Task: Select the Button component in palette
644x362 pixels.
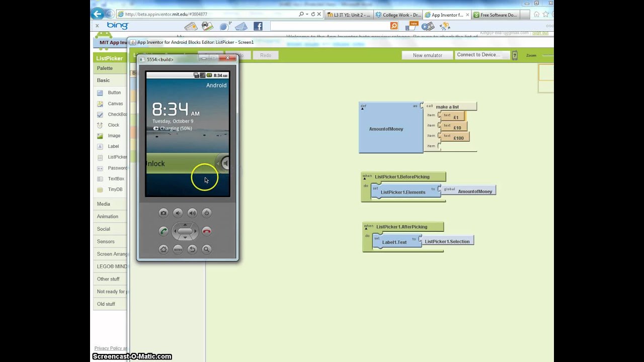Action: [114, 93]
